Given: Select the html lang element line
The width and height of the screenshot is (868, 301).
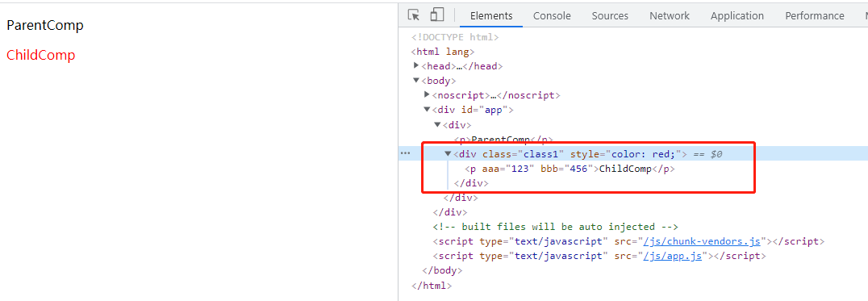Looking at the screenshot, I should pyautogui.click(x=443, y=52).
